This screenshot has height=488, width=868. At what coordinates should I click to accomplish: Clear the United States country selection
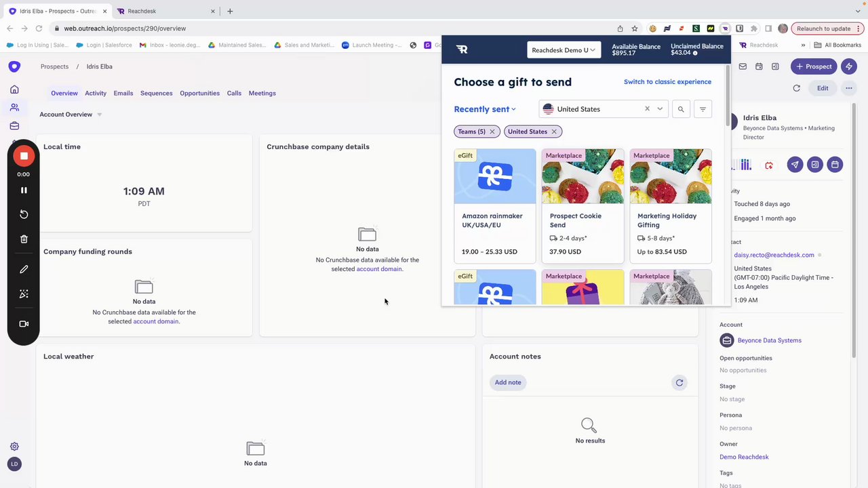[x=647, y=109]
